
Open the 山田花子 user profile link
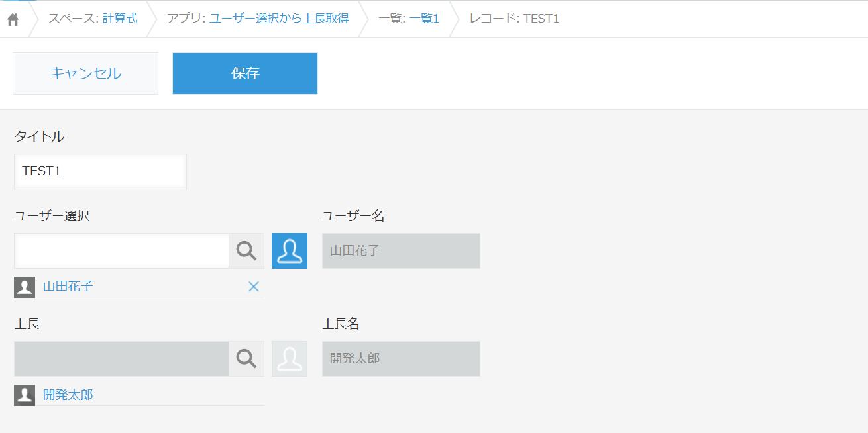68,287
